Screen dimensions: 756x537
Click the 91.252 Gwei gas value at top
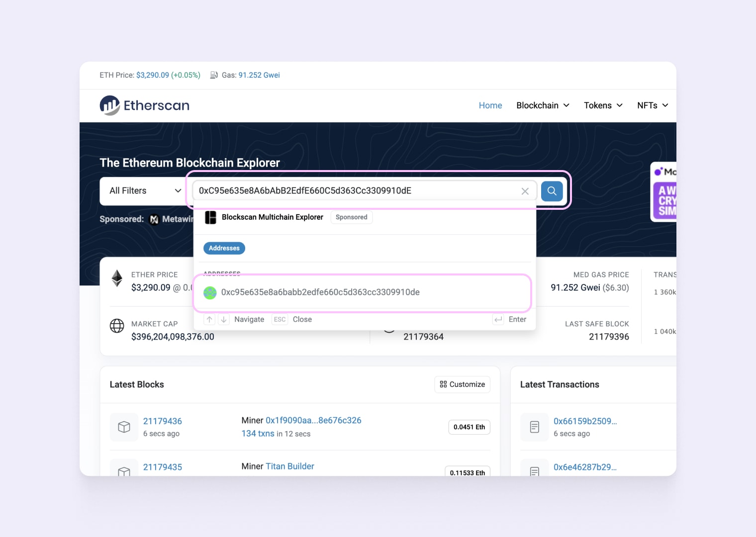pos(259,75)
